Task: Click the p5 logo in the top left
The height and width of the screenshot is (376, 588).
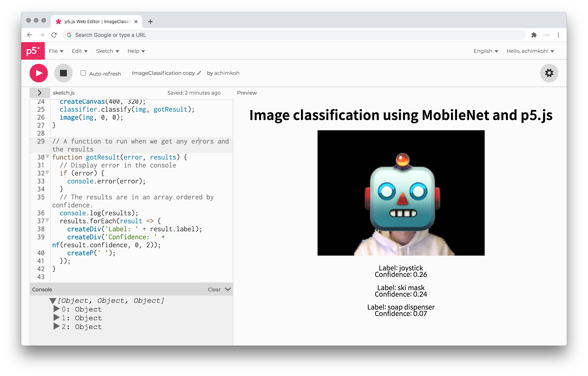Action: (33, 51)
